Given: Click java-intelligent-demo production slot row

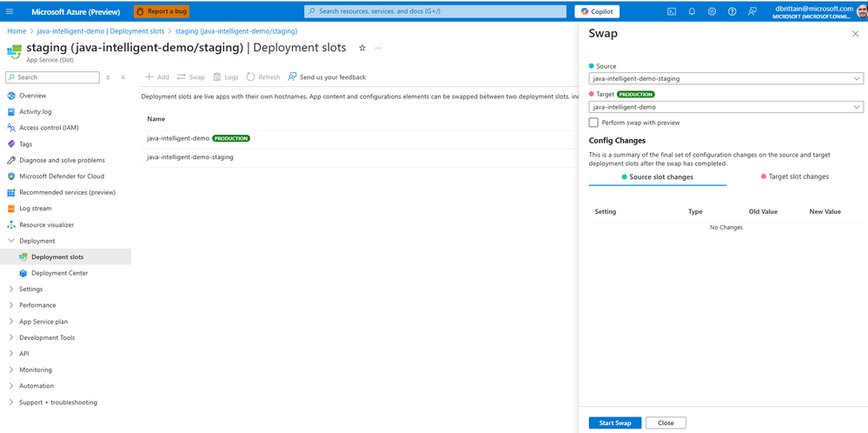Looking at the screenshot, I should click(x=359, y=138).
